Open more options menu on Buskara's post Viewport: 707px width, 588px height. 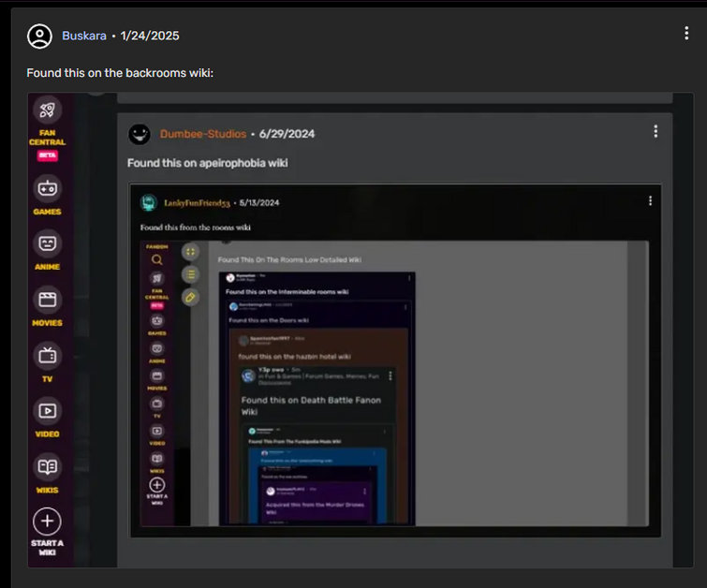686,33
